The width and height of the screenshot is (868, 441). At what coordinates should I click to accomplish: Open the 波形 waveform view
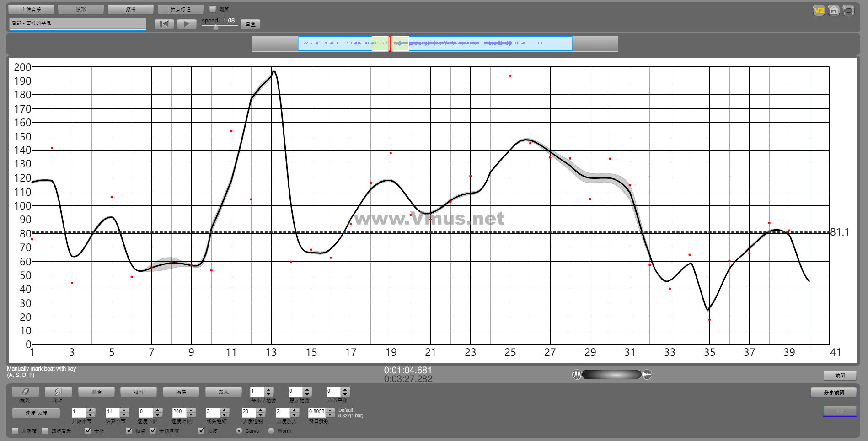(x=80, y=9)
